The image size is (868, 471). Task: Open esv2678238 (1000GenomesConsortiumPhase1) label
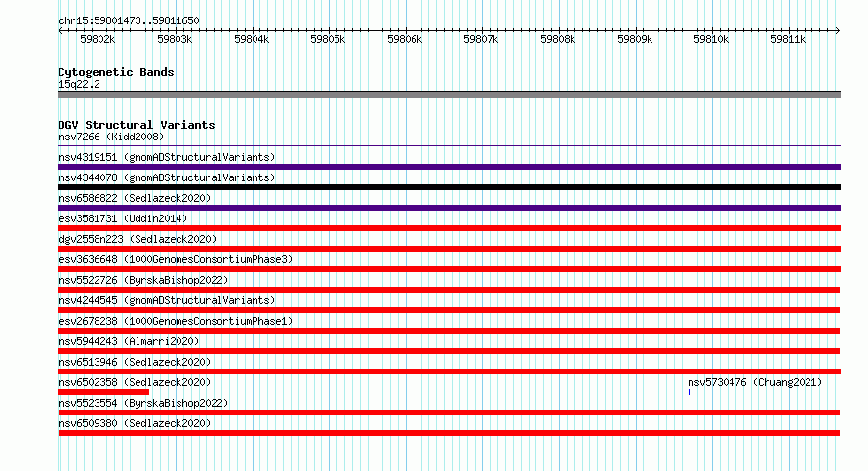click(176, 321)
